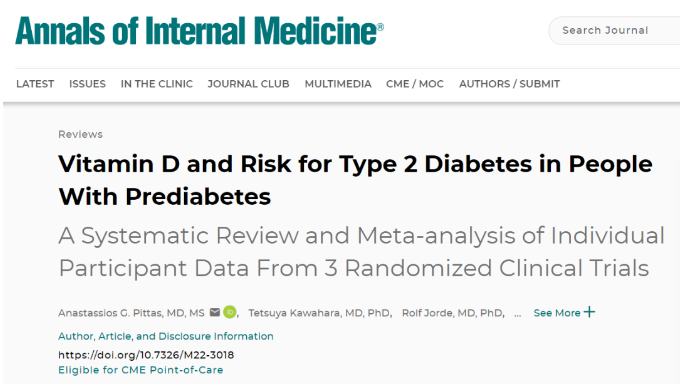Open the LATEST menu item
Viewport: 689px width, 390px height.
tap(35, 84)
